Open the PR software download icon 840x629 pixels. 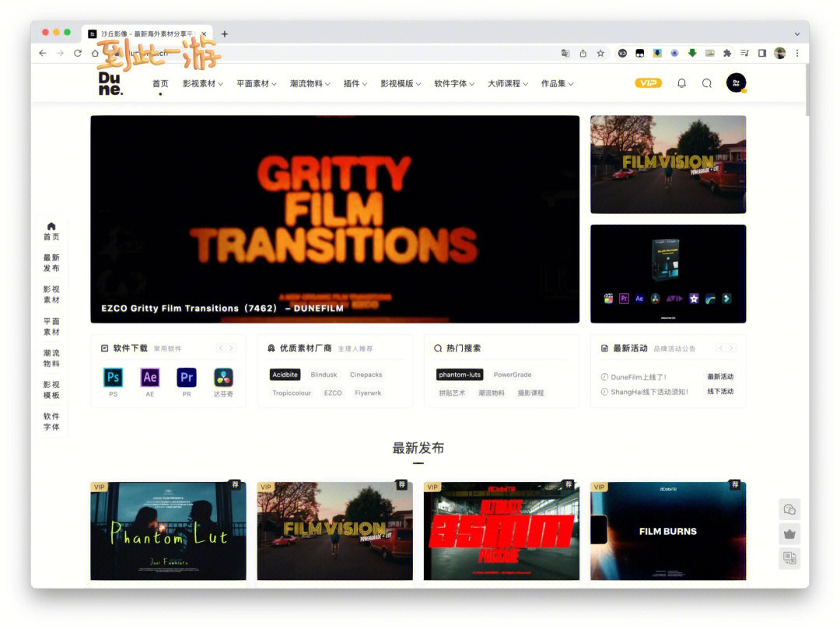[187, 377]
